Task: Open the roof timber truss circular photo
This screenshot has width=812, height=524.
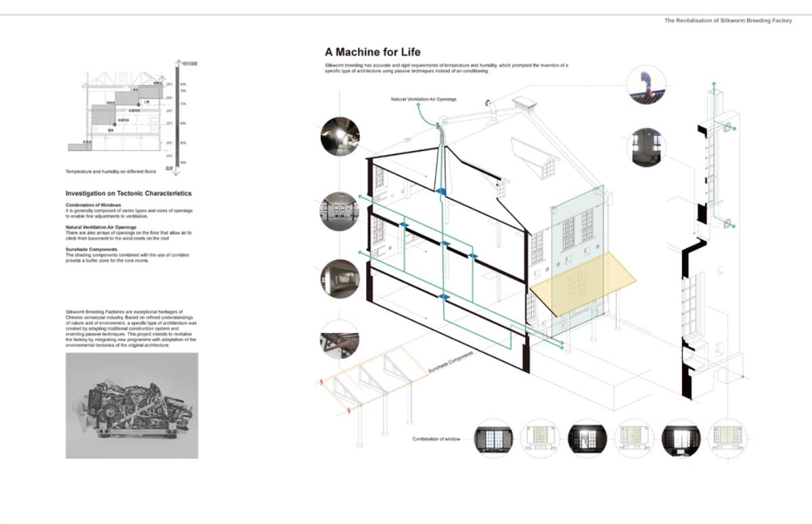Action: coord(339,339)
